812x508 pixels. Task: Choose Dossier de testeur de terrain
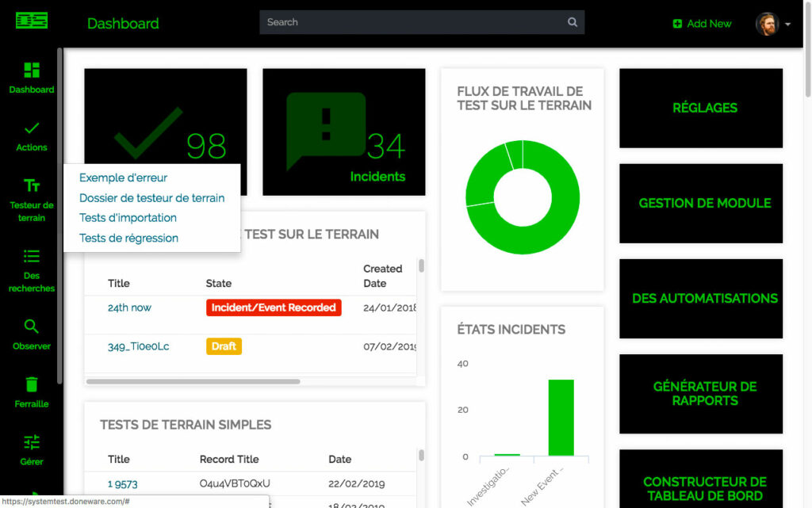(x=151, y=198)
